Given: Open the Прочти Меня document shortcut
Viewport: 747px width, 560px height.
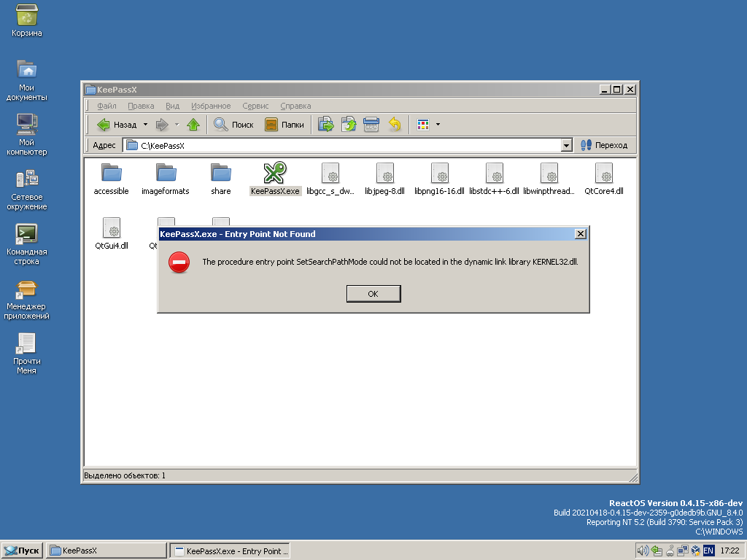Looking at the screenshot, I should 27,354.
